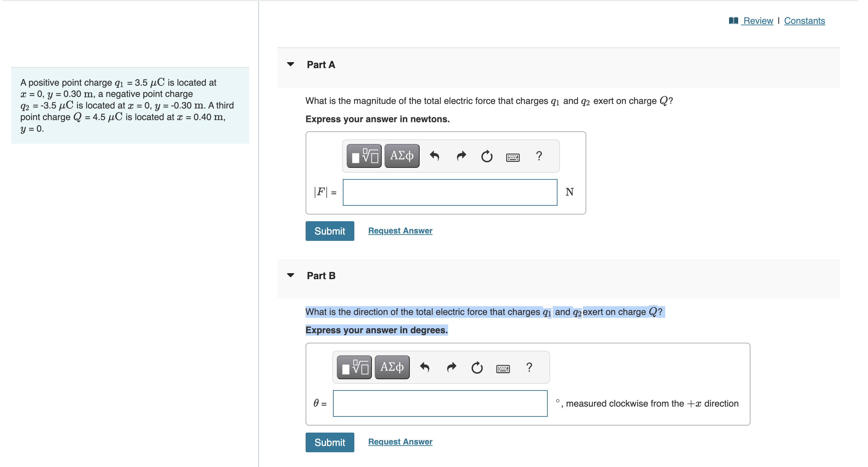This screenshot has height=467, width=868.
Task: Submit the Part A answer
Action: click(330, 231)
